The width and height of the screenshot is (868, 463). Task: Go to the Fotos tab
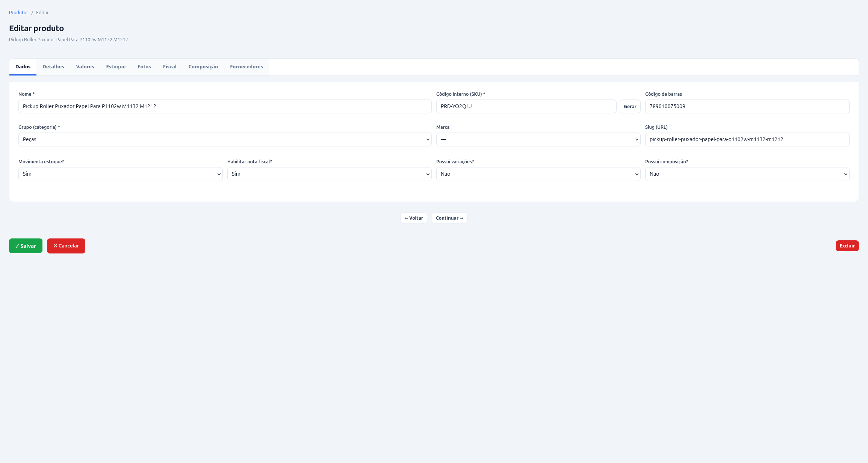(x=144, y=67)
